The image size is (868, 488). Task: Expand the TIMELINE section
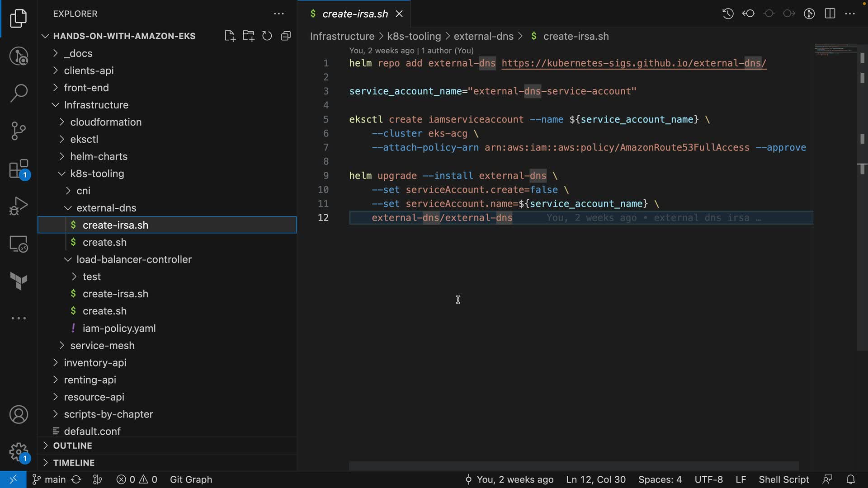(74, 463)
